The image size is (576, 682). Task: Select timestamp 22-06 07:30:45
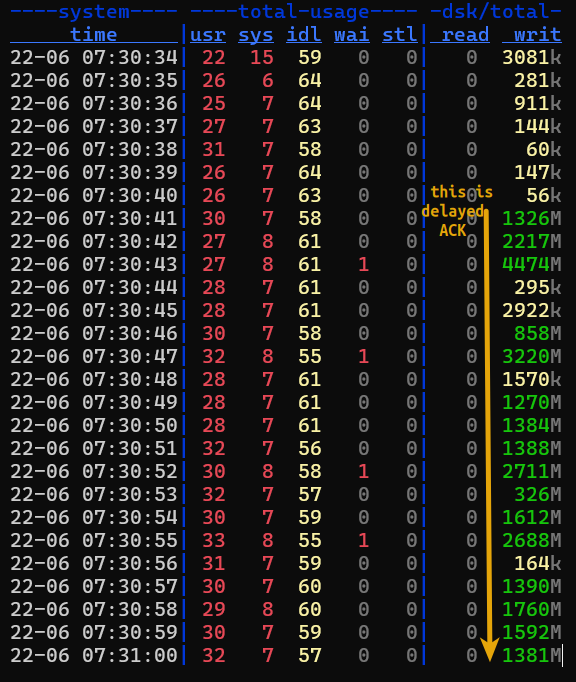94,311
